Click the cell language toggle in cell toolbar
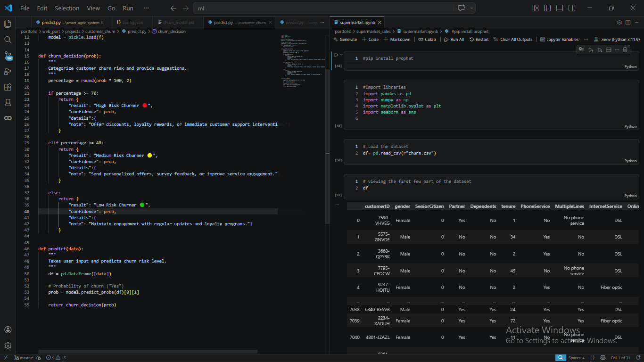 pyautogui.click(x=581, y=49)
